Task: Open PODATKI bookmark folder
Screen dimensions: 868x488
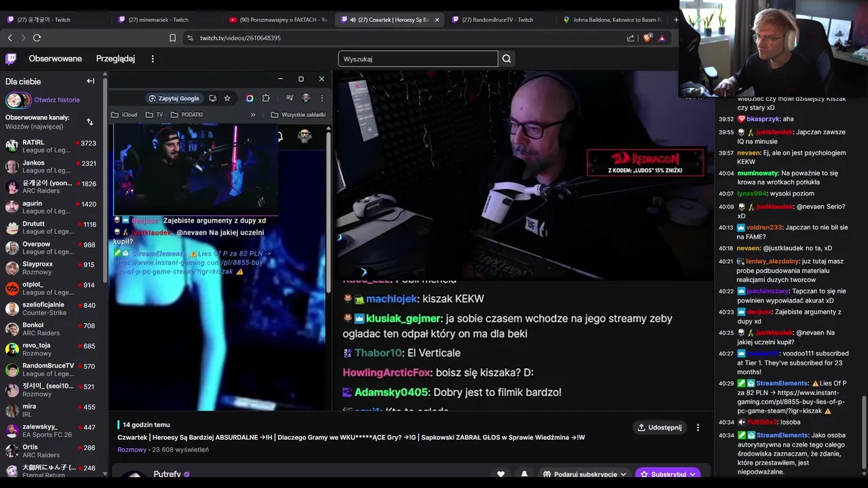Action: 186,115
